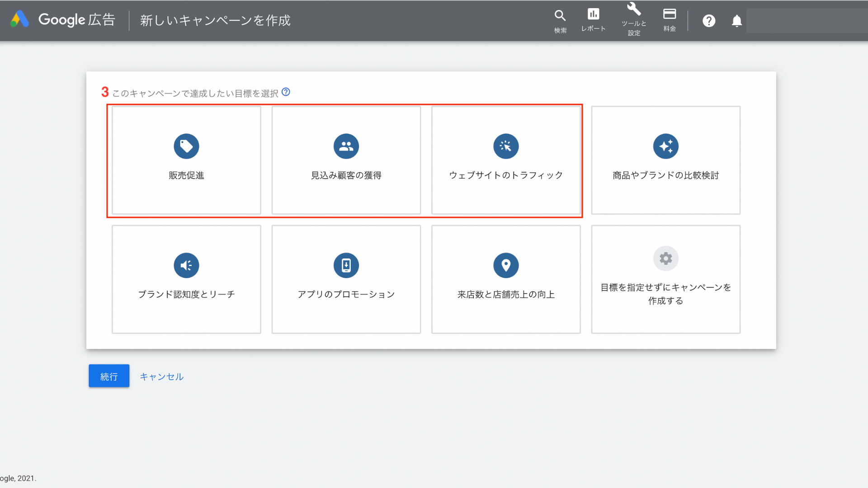Open the help question mark menu
The height and width of the screenshot is (488, 868).
709,21
